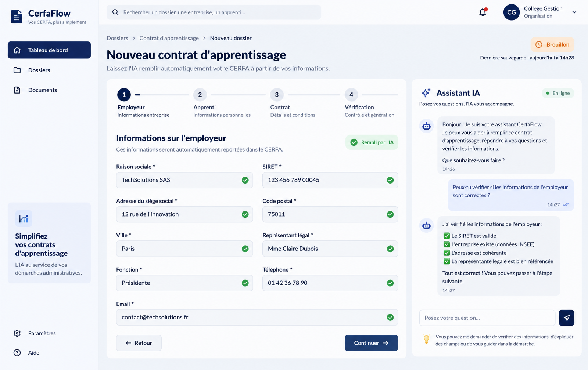Viewport: 588px width, 370px height.
Task: Click the lightbulb tip icon
Action: (x=426, y=340)
